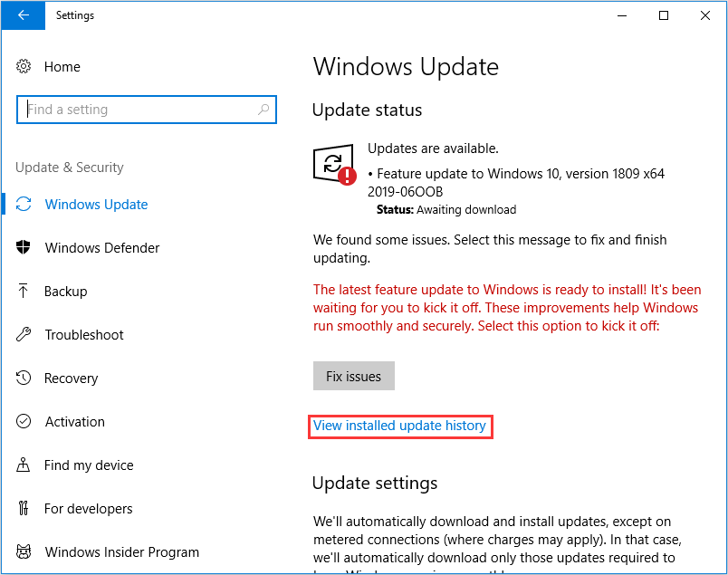The height and width of the screenshot is (575, 728).
Task: Open Windows Defender settings
Action: tap(102, 247)
